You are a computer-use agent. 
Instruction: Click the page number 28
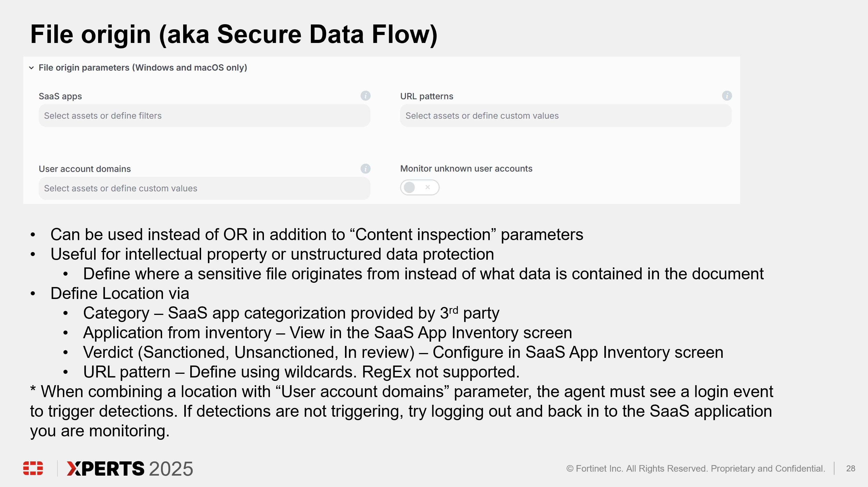851,469
